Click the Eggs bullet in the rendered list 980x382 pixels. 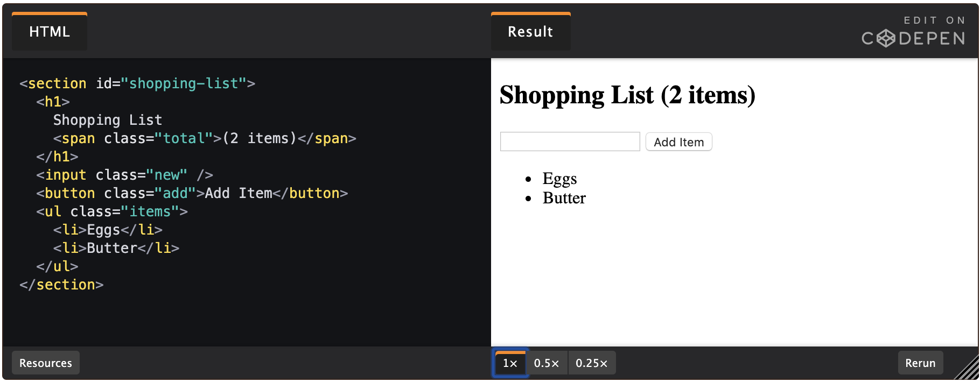click(559, 179)
